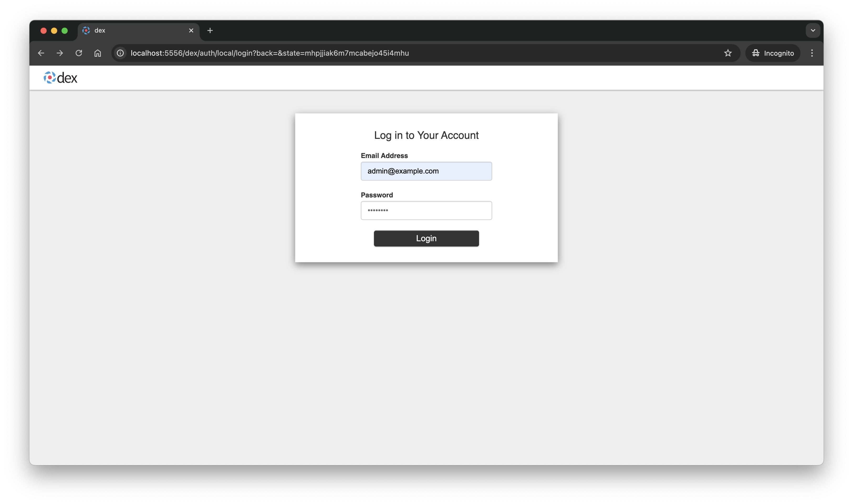The image size is (853, 504).
Task: Expand the tab search dropdown
Action: tap(813, 30)
